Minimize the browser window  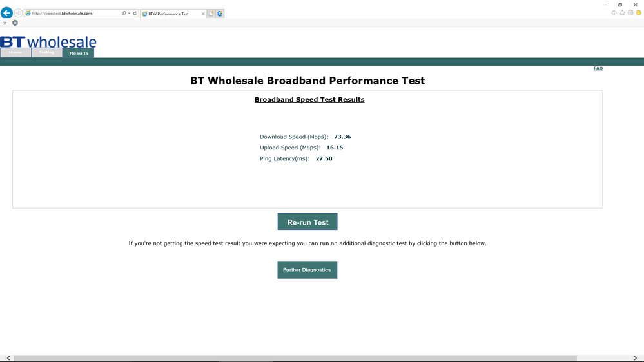[605, 5]
